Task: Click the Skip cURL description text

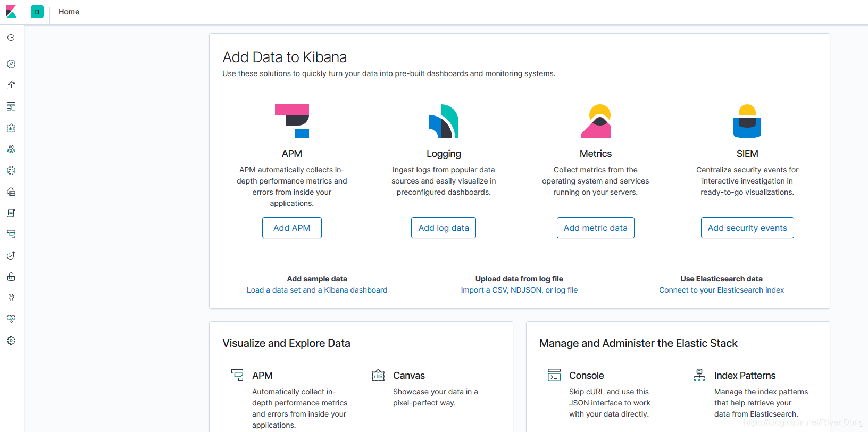Action: click(610, 403)
